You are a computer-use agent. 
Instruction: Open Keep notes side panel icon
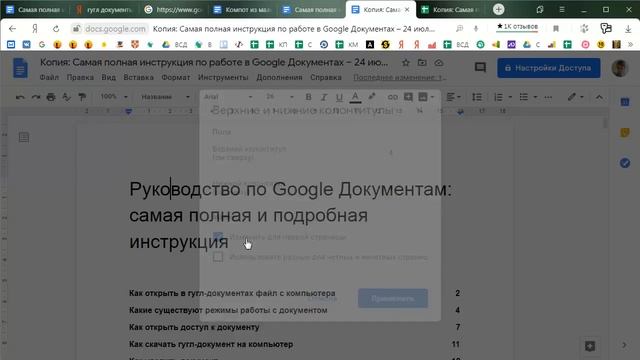tap(625, 133)
